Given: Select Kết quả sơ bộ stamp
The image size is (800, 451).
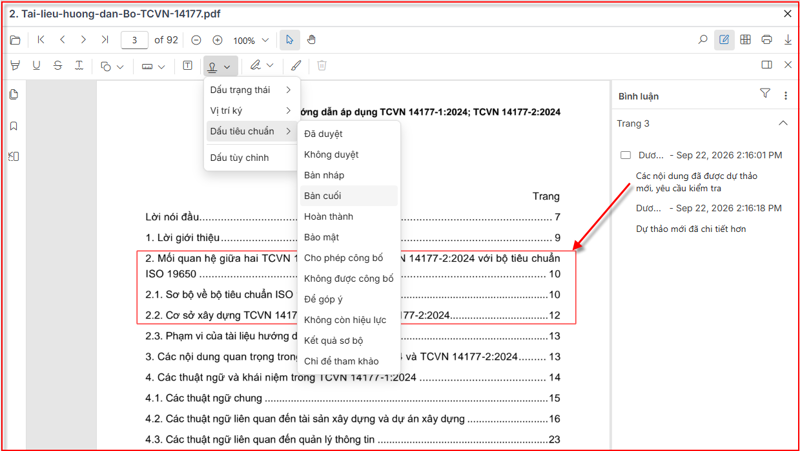Looking at the screenshot, I should click(348, 340).
